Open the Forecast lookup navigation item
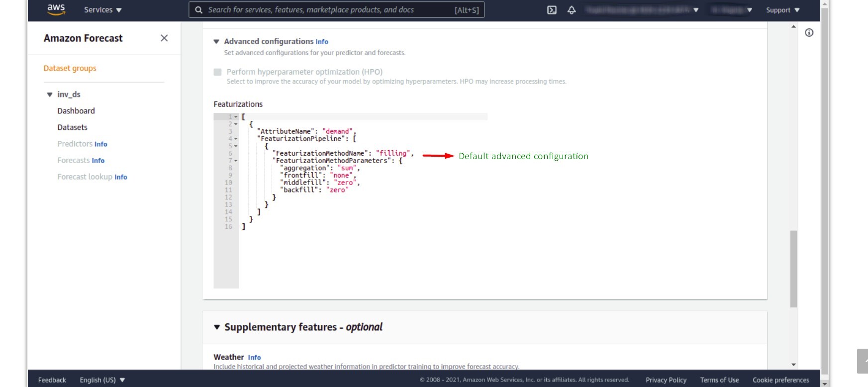The height and width of the screenshot is (387, 868). [x=85, y=177]
